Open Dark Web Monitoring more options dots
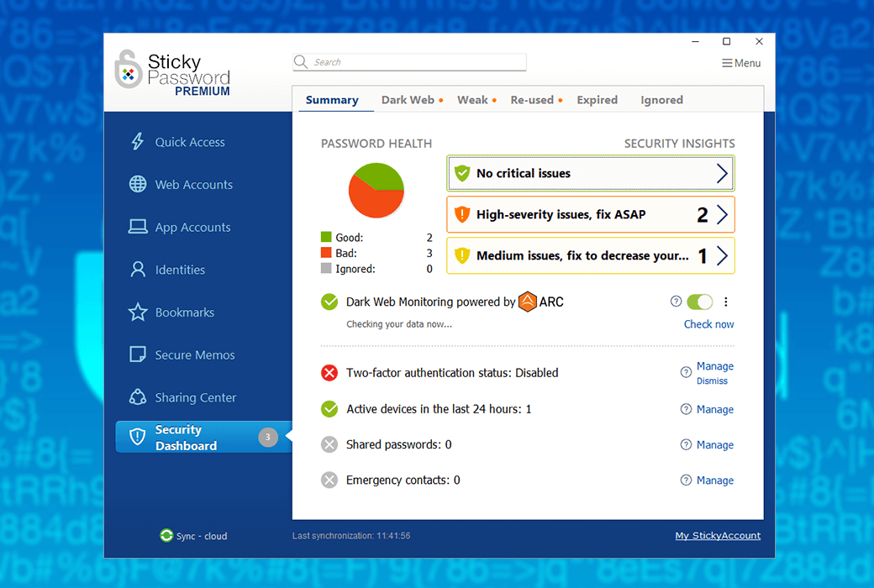The height and width of the screenshot is (588, 874). [x=726, y=302]
